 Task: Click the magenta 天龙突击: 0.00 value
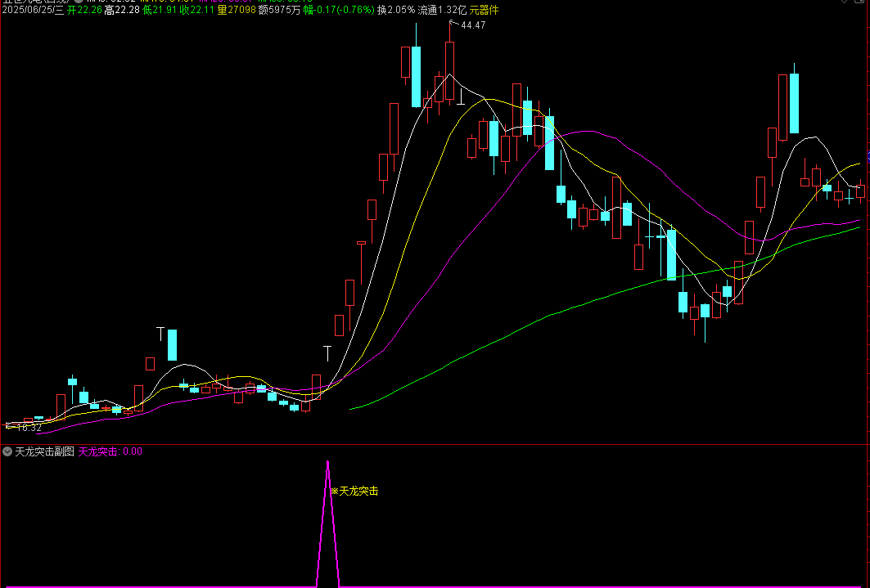pyautogui.click(x=110, y=451)
